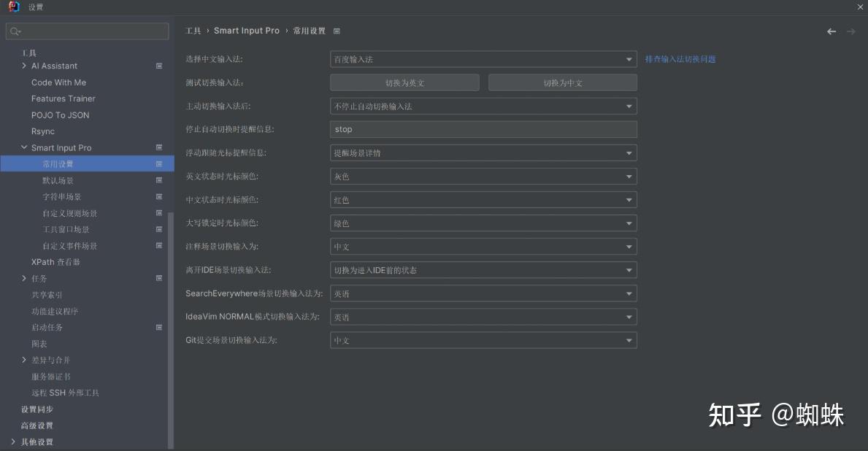
Task: Open the IdeaVim NORMAL模式 input method dropdown
Action: [x=483, y=317]
